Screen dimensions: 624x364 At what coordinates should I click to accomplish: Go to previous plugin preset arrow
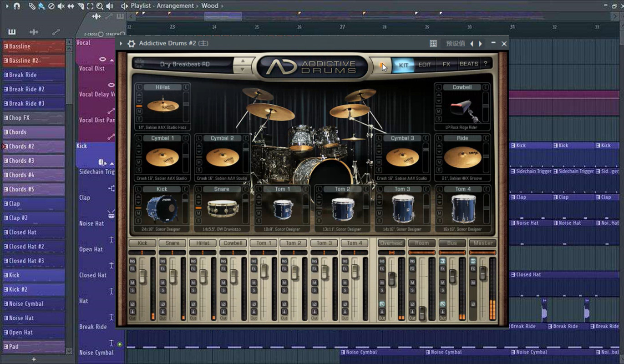(472, 44)
